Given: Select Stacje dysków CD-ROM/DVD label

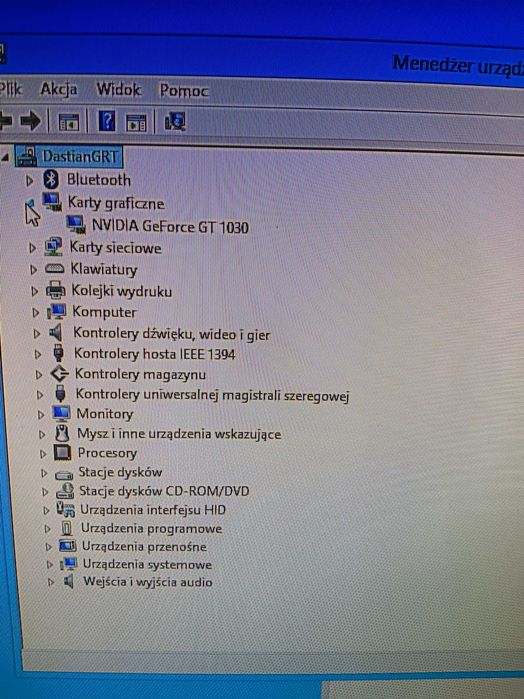Looking at the screenshot, I should coord(164,491).
